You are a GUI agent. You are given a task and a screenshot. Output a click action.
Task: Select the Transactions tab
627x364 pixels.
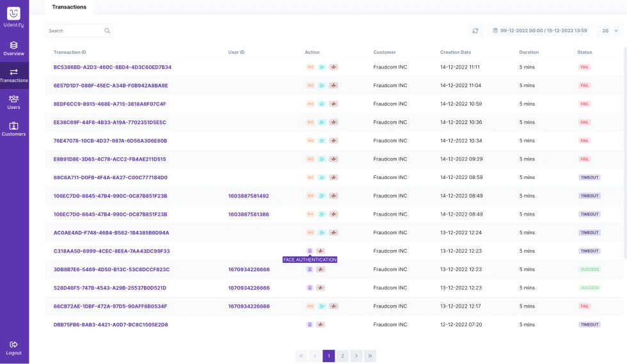coord(69,7)
